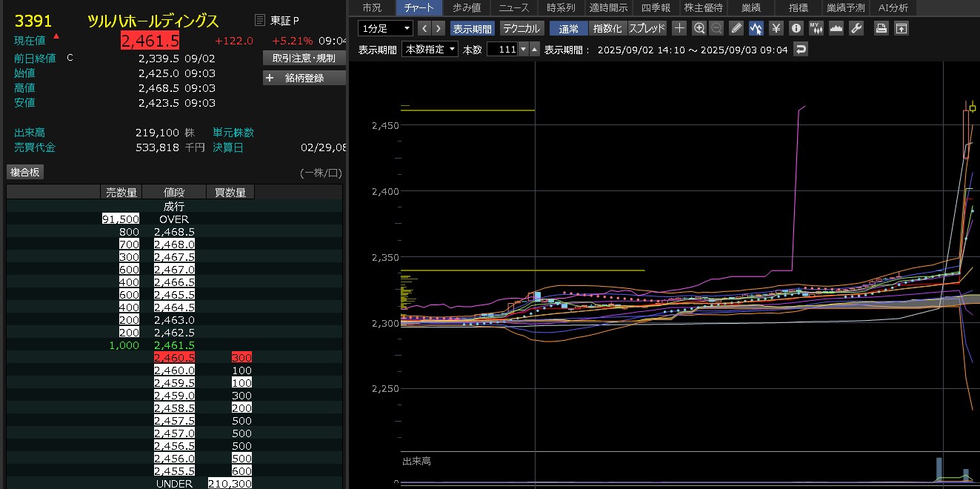Select 指数化 chart mode
The height and width of the screenshot is (489, 980).
608,28
